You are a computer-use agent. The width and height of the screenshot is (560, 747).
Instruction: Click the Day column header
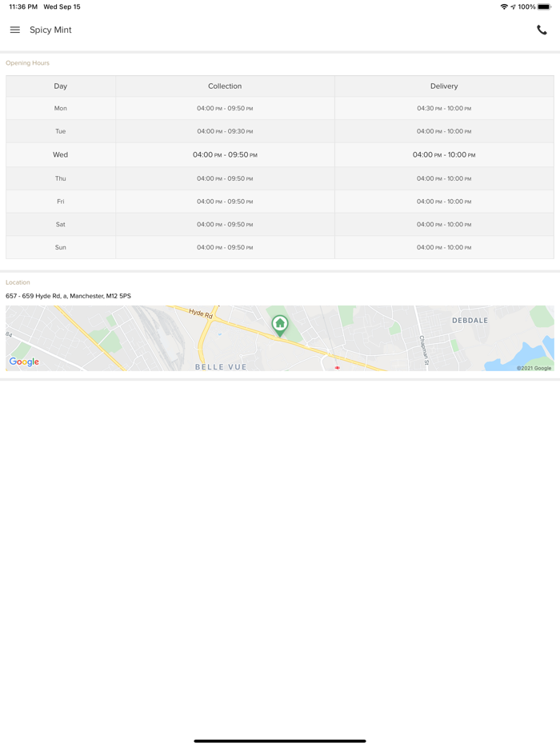61,86
